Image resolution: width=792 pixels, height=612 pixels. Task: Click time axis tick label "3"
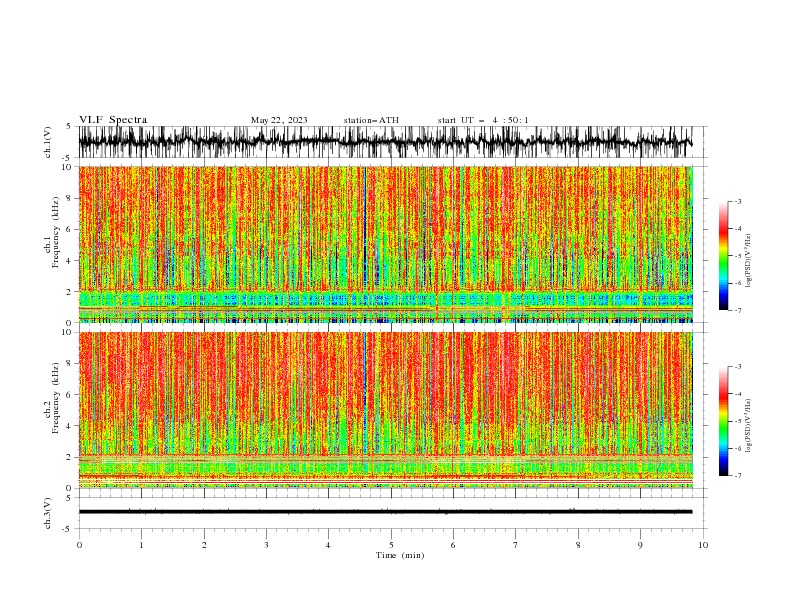click(266, 545)
